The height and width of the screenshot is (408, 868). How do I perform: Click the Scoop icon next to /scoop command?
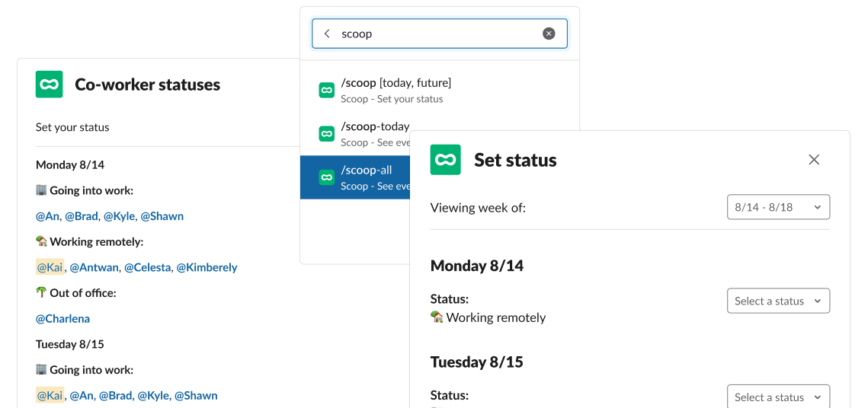(327, 90)
